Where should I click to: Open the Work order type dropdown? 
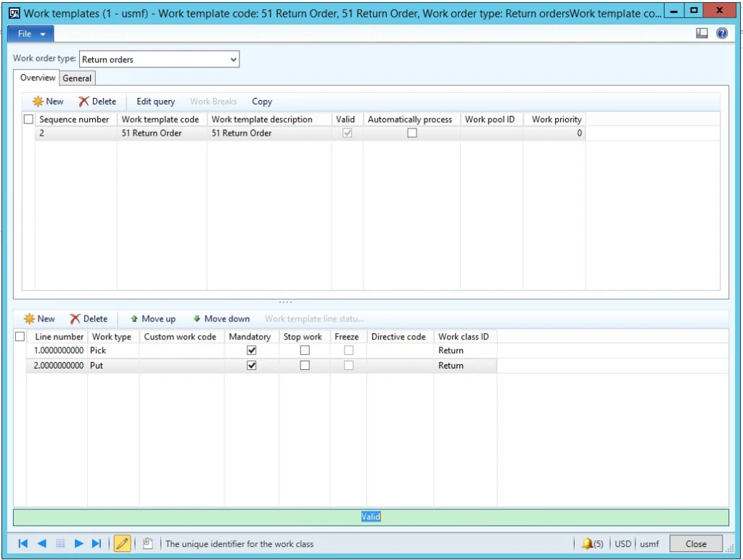[x=234, y=59]
